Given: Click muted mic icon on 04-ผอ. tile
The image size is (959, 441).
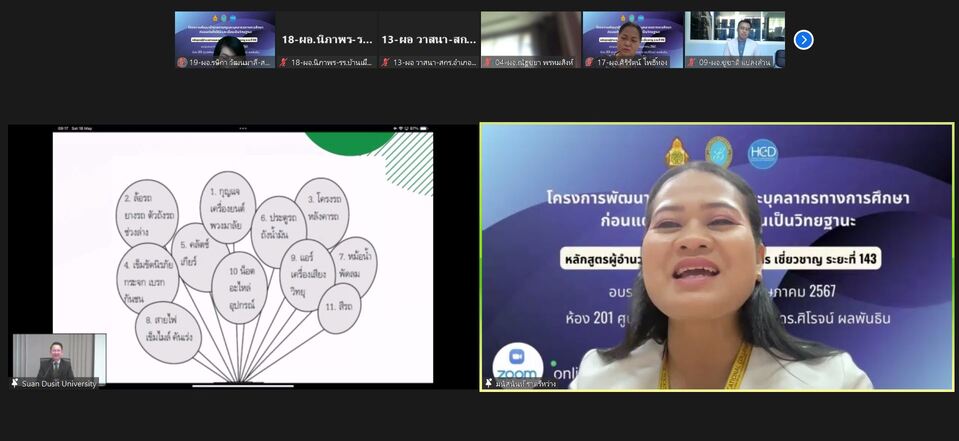Looking at the screenshot, I should [488, 62].
